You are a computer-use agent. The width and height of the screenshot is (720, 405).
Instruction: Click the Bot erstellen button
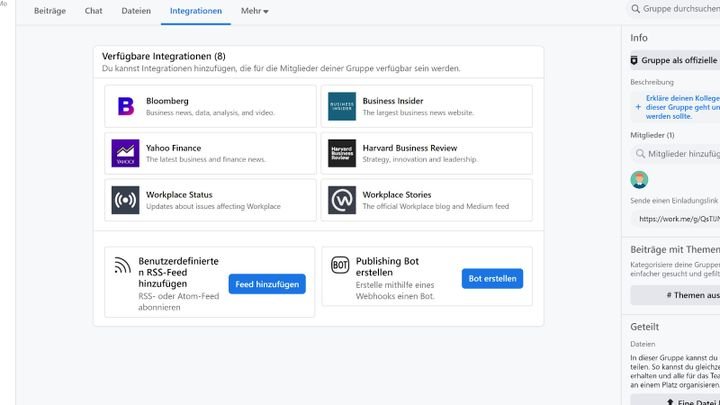click(x=492, y=279)
